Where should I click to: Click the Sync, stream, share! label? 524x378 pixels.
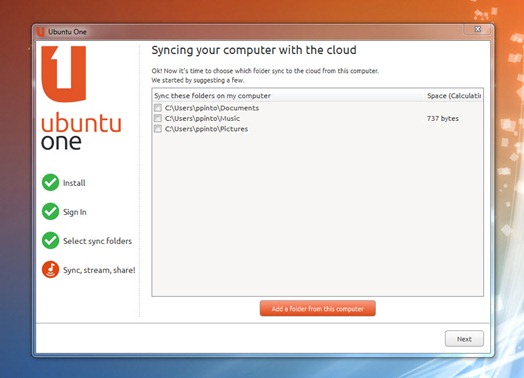pyautogui.click(x=99, y=270)
